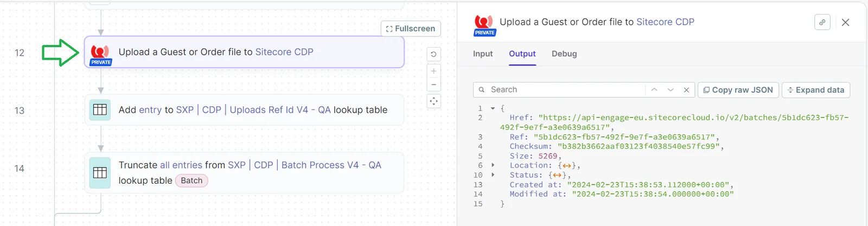Screen dimensions: 868x226
Task: Expand the Location object in the JSON
Action: click(x=493, y=165)
